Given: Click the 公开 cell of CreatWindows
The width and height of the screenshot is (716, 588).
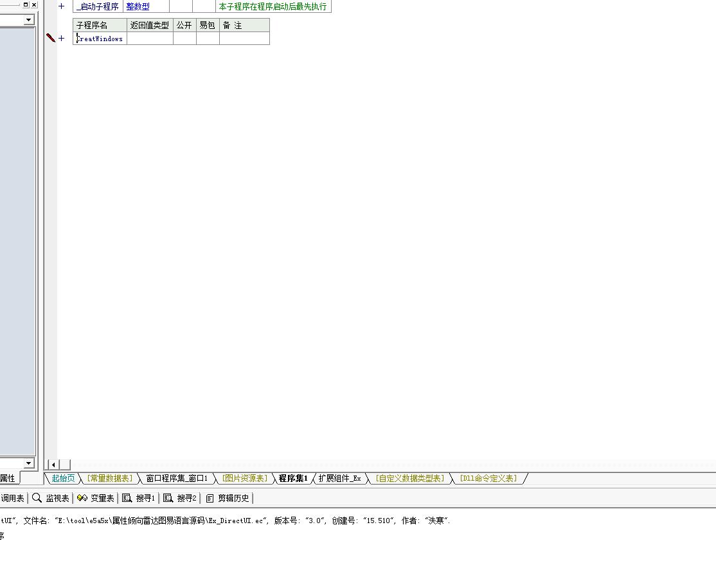Looking at the screenshot, I should coord(185,39).
